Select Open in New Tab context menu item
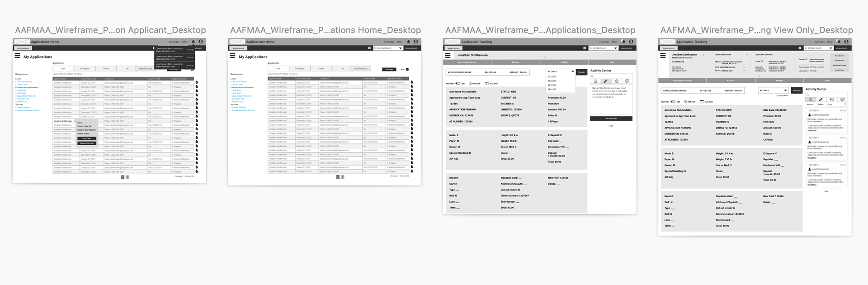The image size is (868, 285). 85,126
